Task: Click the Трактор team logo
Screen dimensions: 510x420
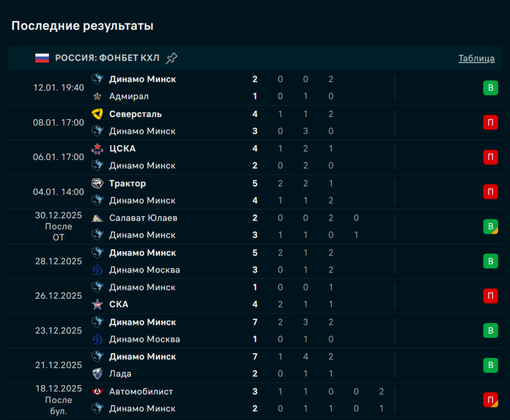Action: (x=97, y=183)
